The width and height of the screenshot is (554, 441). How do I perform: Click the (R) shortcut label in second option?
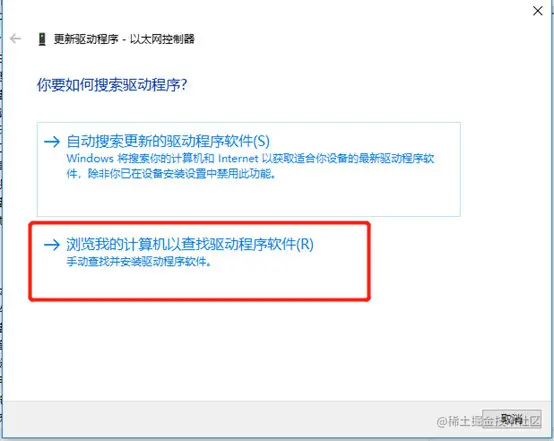tap(305, 244)
